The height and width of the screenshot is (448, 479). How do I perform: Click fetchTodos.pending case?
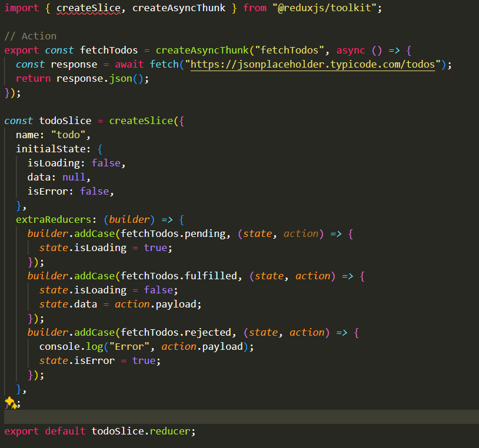173,234
